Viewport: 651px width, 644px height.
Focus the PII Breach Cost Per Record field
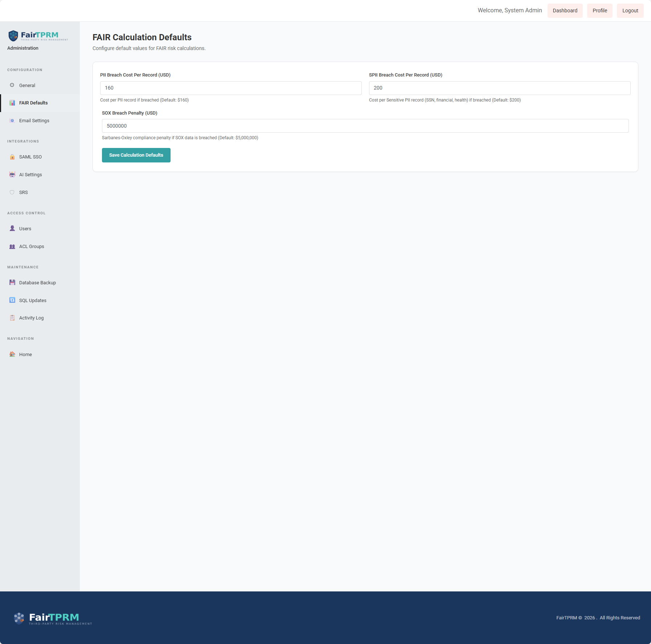231,88
